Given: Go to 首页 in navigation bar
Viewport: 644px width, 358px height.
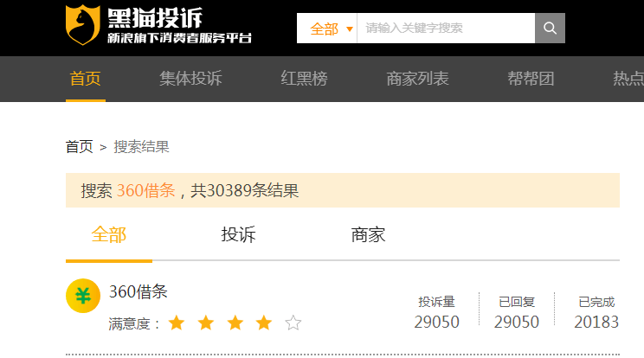Looking at the screenshot, I should pos(86,79).
